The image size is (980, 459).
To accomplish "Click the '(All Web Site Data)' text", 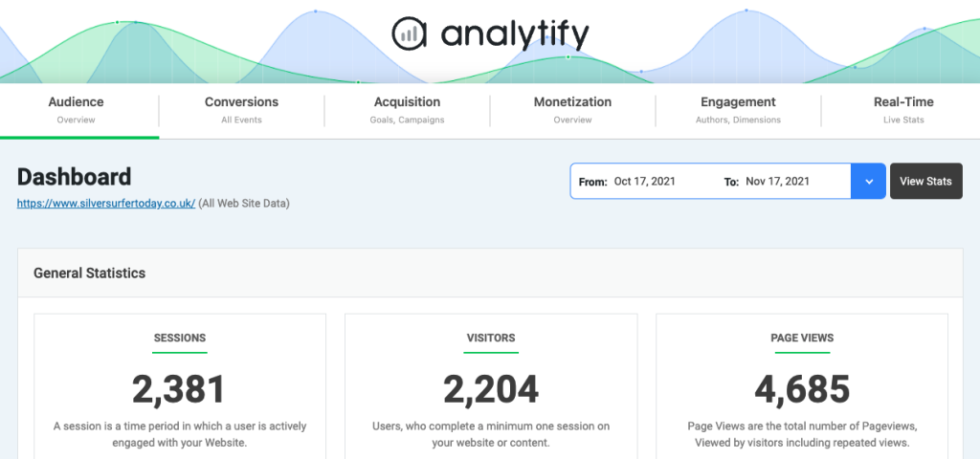I will point(244,203).
